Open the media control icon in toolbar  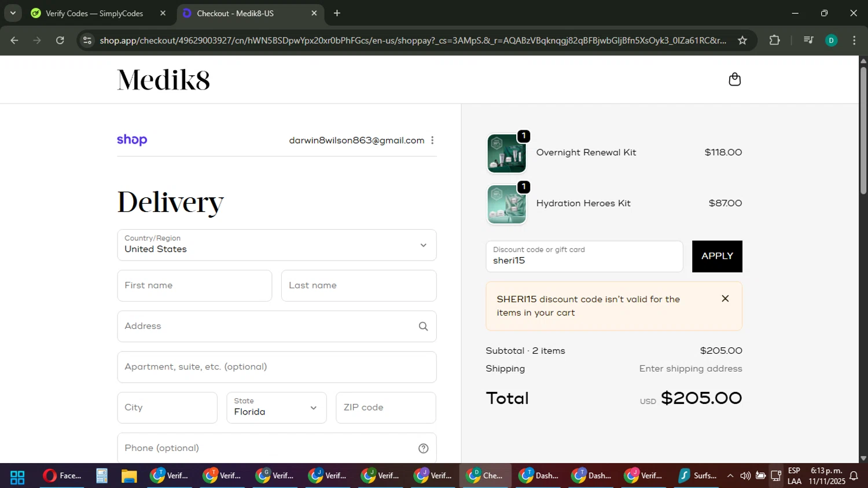[808, 40]
